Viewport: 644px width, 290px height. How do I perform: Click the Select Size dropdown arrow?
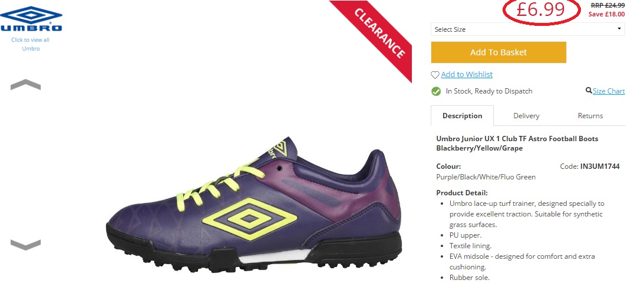click(619, 29)
